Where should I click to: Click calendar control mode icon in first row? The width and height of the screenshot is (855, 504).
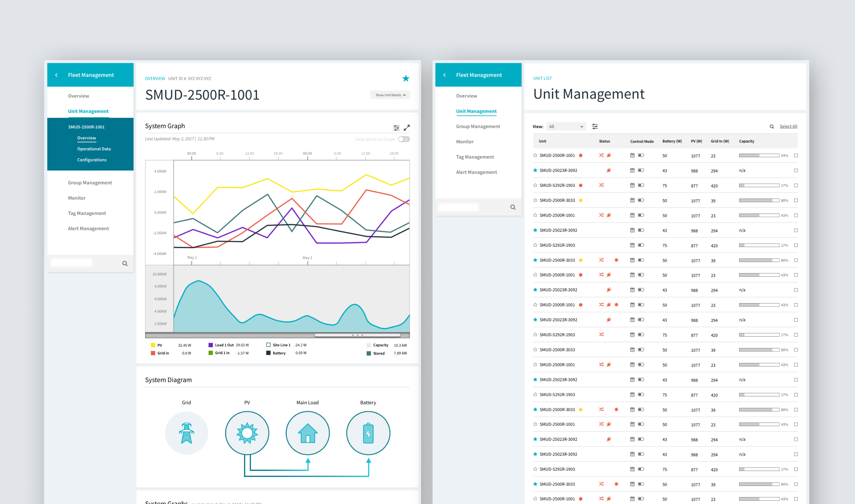point(632,155)
